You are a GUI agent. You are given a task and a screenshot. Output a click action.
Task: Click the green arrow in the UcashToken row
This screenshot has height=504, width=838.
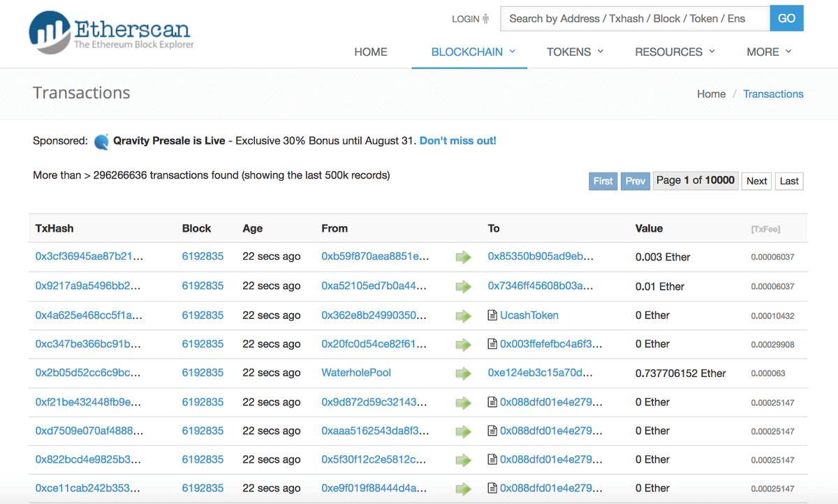(463, 316)
